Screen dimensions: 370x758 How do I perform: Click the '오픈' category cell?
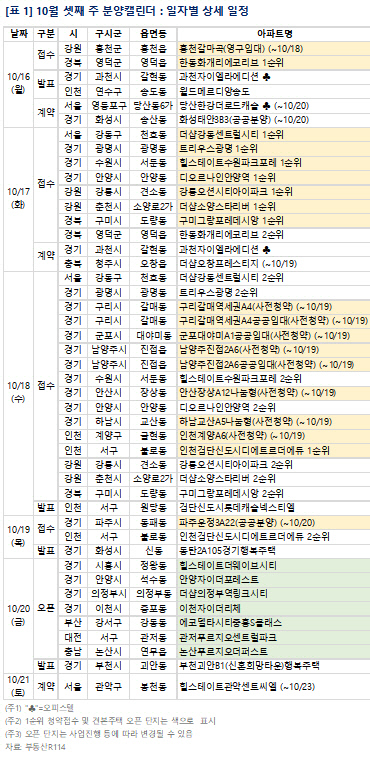pos(45,608)
